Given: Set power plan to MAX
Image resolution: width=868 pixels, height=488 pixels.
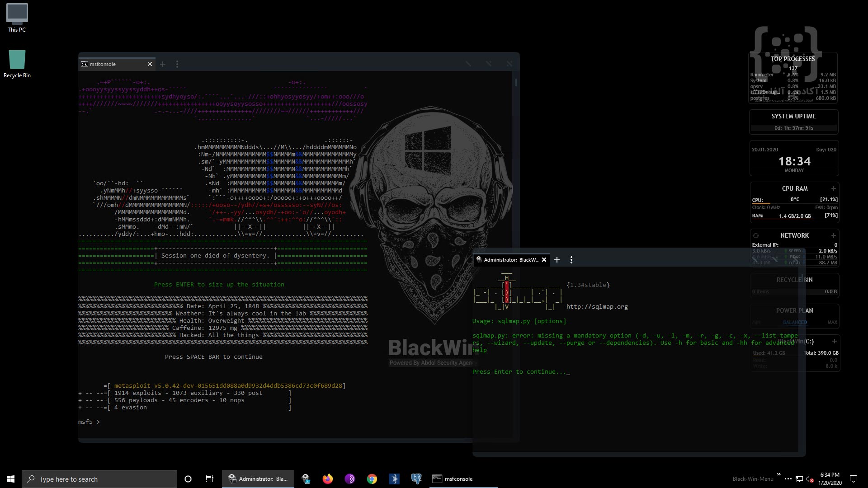Looking at the screenshot, I should [832, 322].
